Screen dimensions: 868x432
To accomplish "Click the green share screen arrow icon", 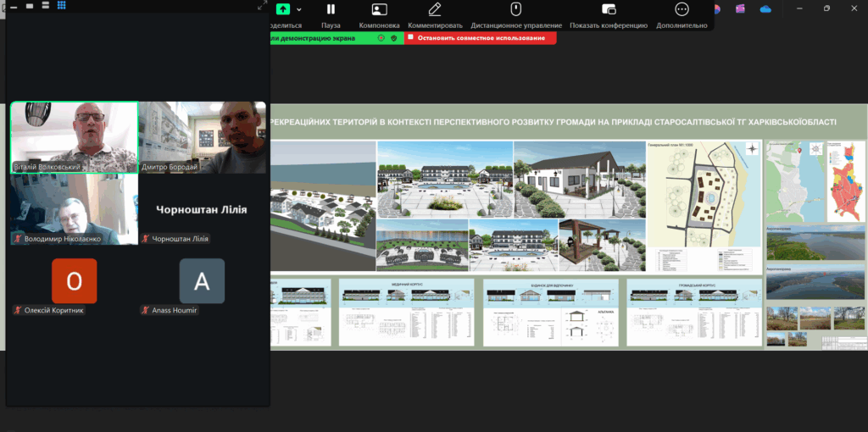I will click(283, 9).
